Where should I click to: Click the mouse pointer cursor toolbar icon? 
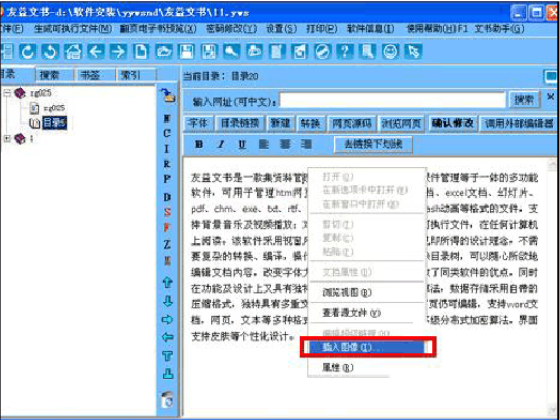pyautogui.click(x=413, y=52)
